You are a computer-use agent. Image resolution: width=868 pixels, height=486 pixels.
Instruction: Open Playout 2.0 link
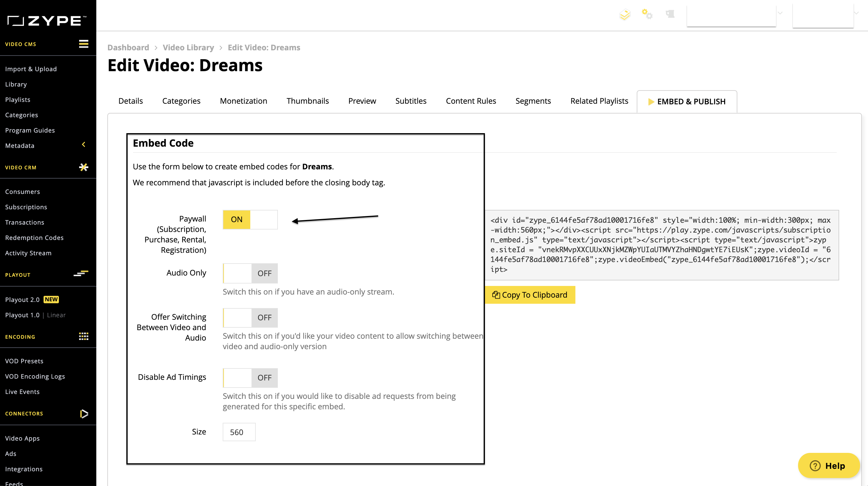point(22,300)
